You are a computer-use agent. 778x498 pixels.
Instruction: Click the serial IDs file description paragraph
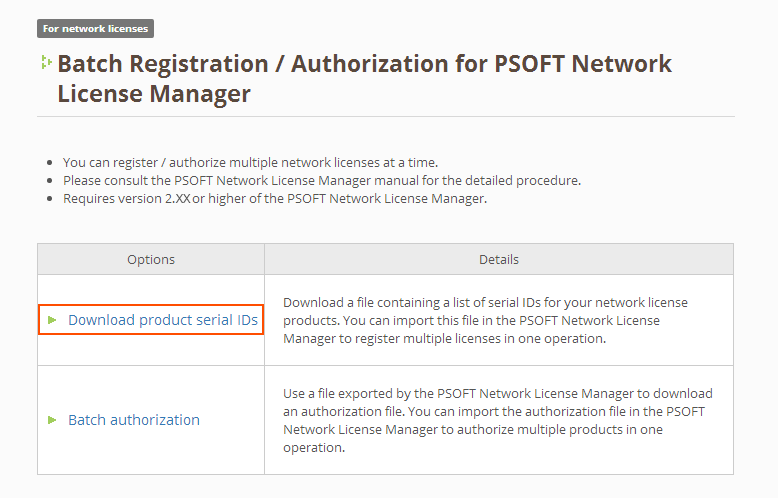click(485, 320)
